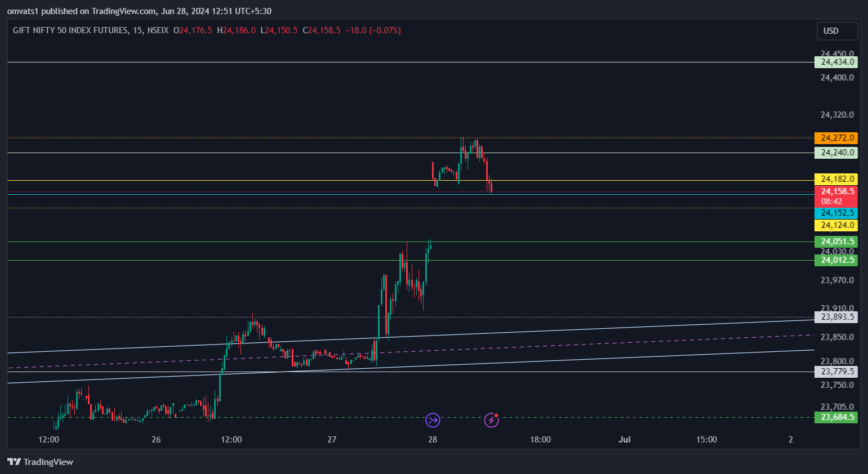868x474 pixels.
Task: Click the open value O24,176.5 in legend
Action: [193, 30]
